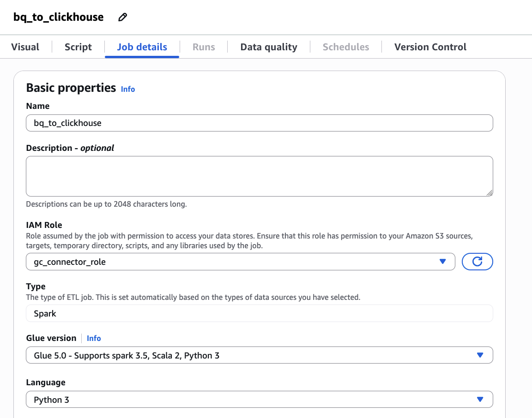Click the pencil icon to rename job

click(x=122, y=18)
